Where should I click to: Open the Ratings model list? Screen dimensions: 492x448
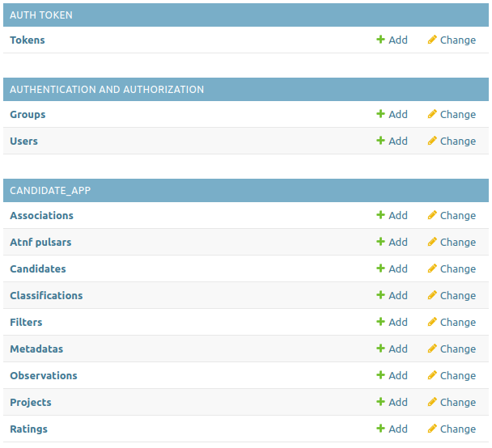[29, 429]
